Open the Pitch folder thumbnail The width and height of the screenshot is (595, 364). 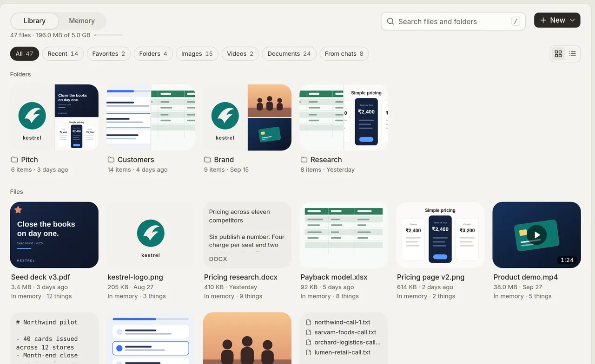coord(54,117)
